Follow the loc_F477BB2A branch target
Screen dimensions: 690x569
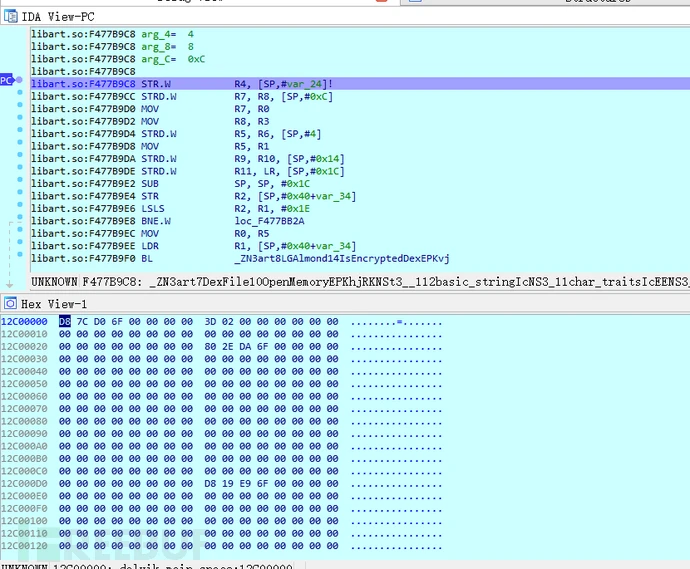[269, 221]
